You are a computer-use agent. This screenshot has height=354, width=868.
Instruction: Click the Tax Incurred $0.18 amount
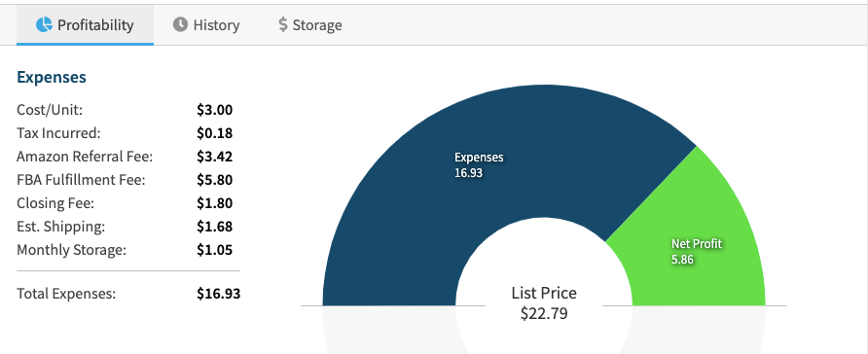tap(215, 132)
